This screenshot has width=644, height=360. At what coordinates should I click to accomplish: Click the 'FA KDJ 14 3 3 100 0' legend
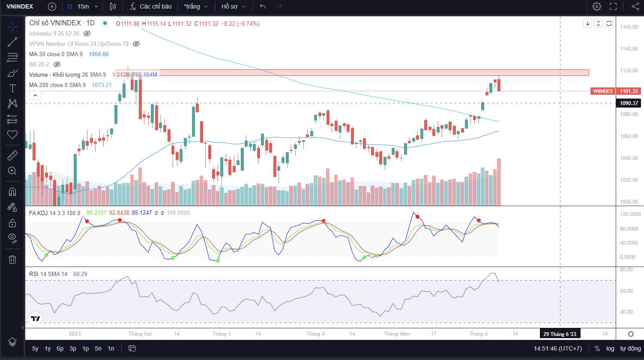coord(55,213)
